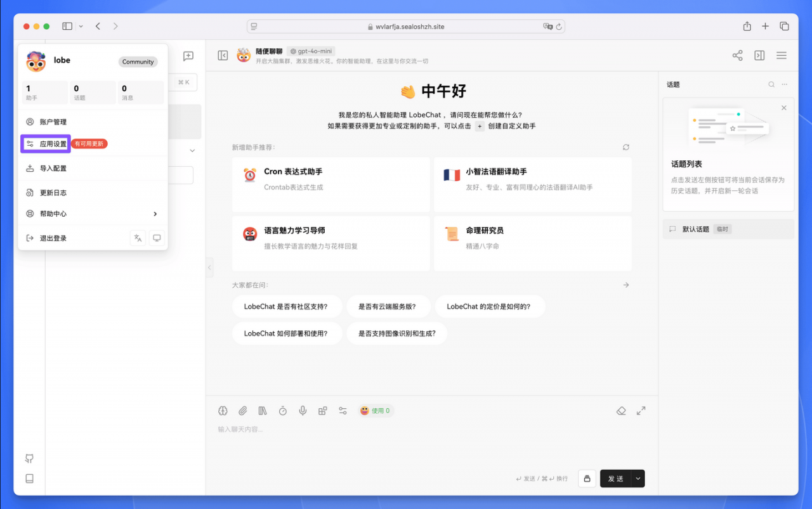Open the send options dropdown arrow
The width and height of the screenshot is (812, 509).
click(638, 479)
